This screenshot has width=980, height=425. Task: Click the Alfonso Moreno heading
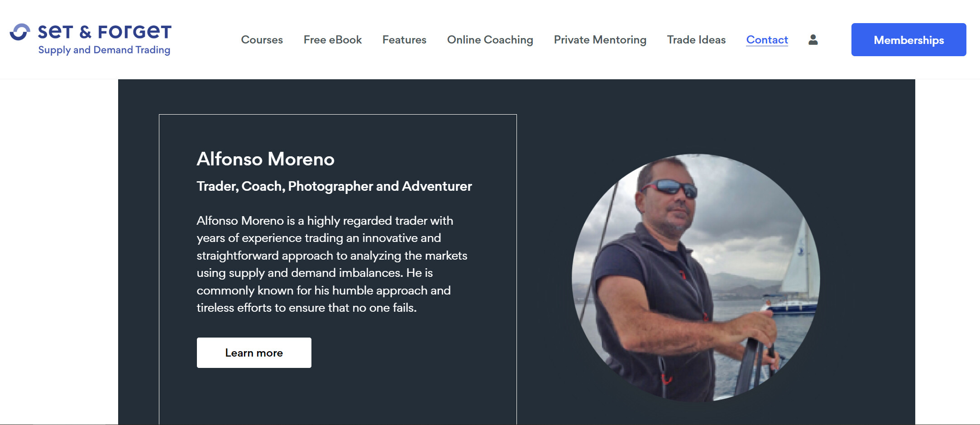pyautogui.click(x=265, y=159)
